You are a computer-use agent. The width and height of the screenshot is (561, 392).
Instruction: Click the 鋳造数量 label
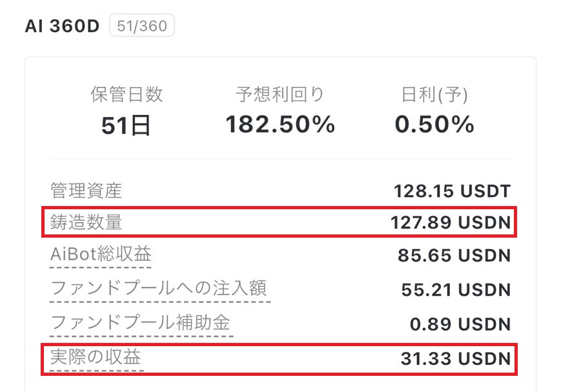tap(86, 223)
